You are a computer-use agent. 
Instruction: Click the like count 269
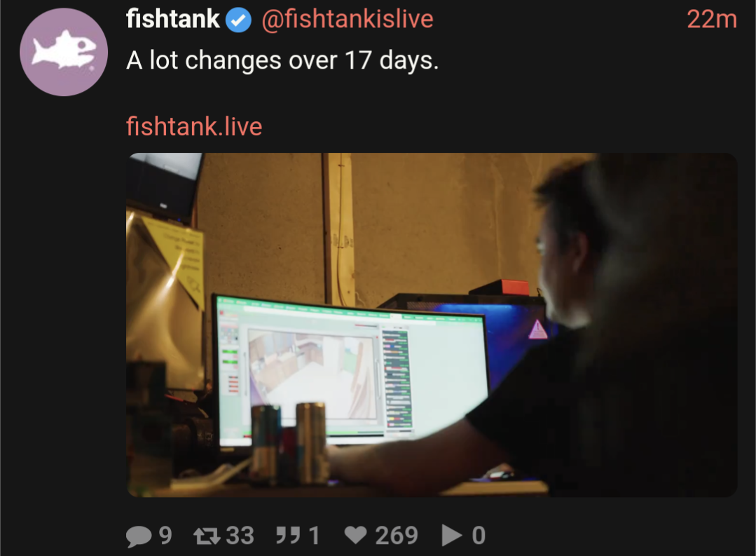397,535
